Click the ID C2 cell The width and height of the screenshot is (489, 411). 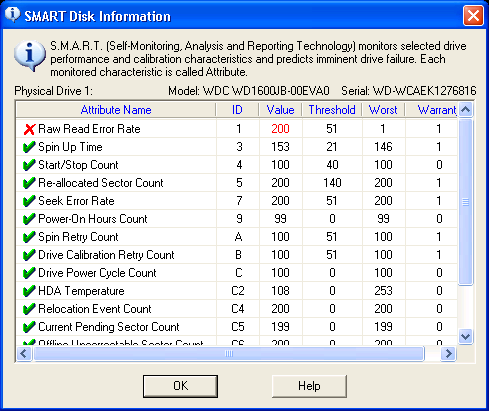coord(238,291)
